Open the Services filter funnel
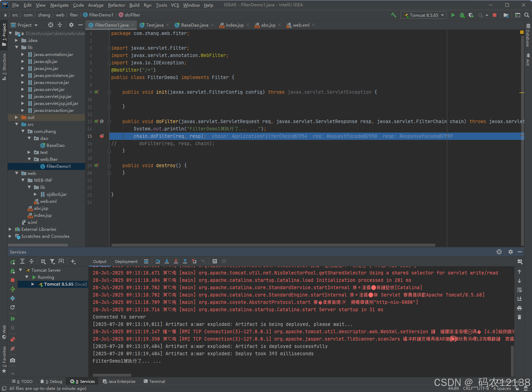Screen dimensions: 532x392 pos(52,262)
